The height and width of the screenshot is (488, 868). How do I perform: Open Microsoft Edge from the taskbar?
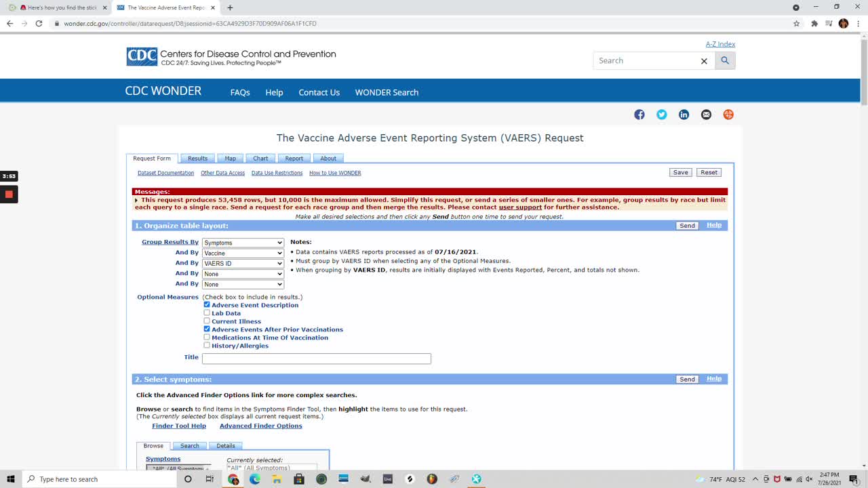[x=255, y=479]
